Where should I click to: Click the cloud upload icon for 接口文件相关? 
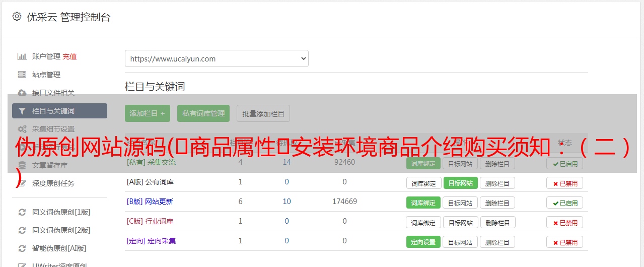click(22, 93)
